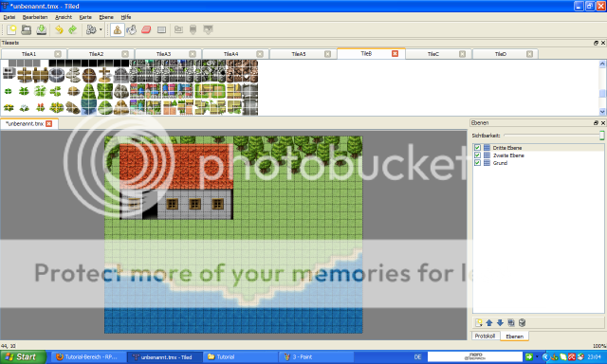This screenshot has height=364, width=607.
Task: Click the Redo green arrow
Action: tap(73, 29)
